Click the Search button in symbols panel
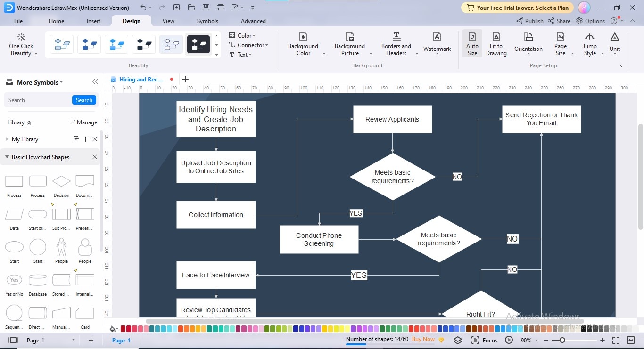Viewport: 644px width, 349px height. pos(84,100)
